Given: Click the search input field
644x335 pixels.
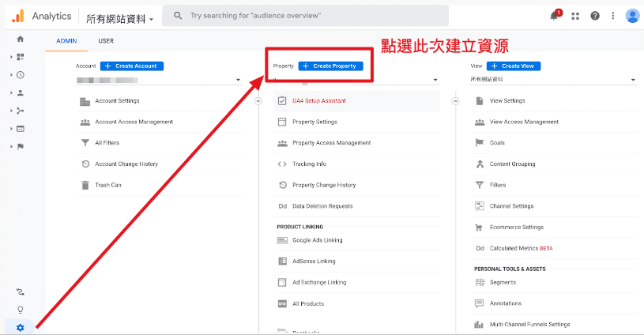Looking at the screenshot, I should point(308,16).
